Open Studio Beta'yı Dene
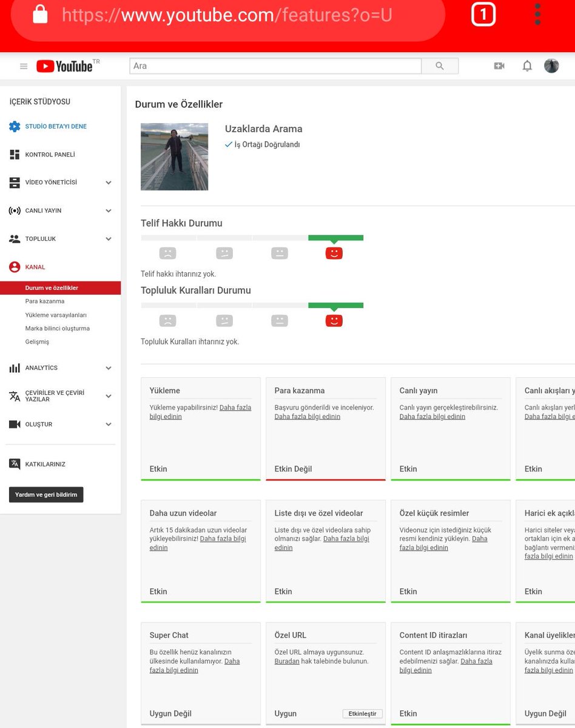The width and height of the screenshot is (575, 728). 56,127
